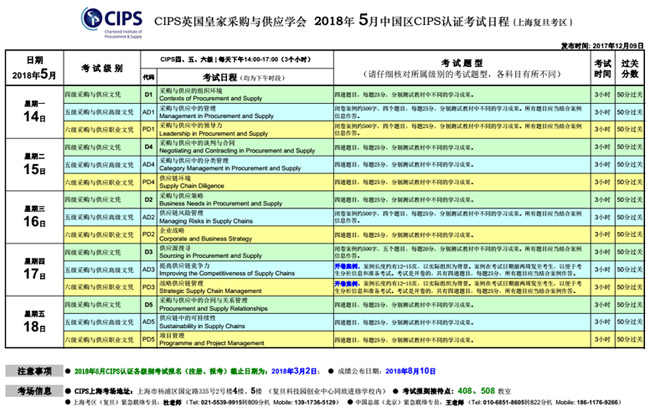Image resolution: width=650 pixels, height=412 pixels.
Task: Click the code cell D3
Action: [x=149, y=252]
